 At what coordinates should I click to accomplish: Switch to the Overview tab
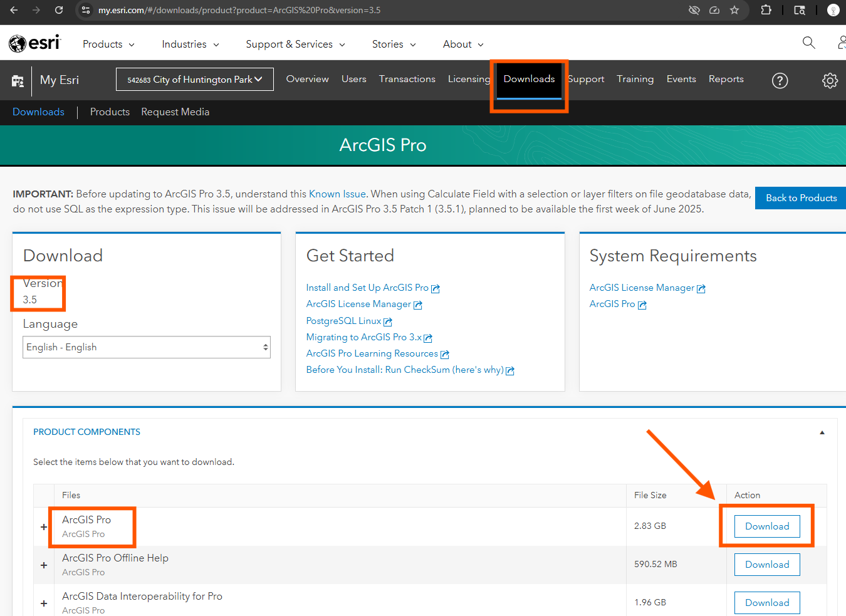(307, 79)
